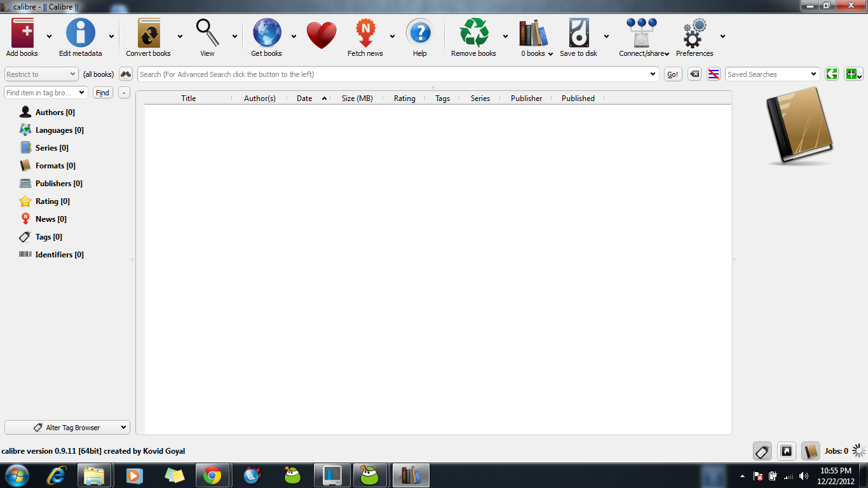Viewport: 868px width, 488px height.
Task: Expand the View dropdown arrow
Action: point(234,36)
